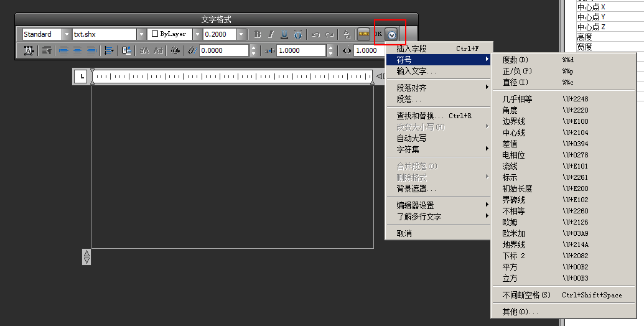
Task: Insert 欧姆 symbol
Action: pos(564,222)
